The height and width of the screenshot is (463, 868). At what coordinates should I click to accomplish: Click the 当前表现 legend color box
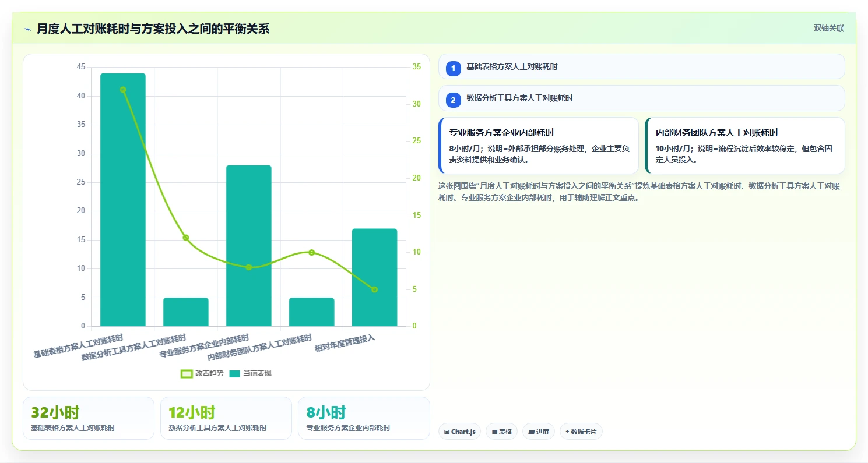[x=234, y=373]
